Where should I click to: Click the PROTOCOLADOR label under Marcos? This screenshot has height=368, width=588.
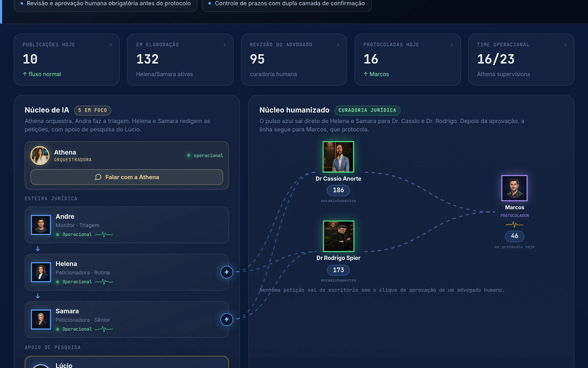coord(514,216)
